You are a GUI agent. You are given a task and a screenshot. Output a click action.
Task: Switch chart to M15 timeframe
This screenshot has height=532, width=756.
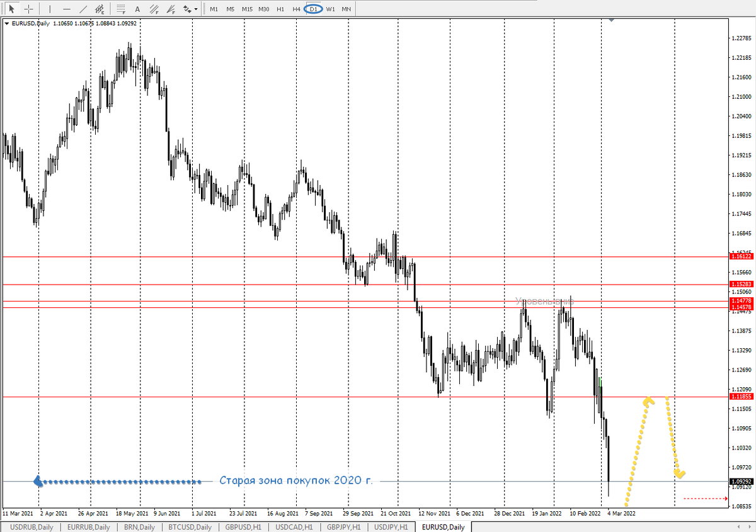pyautogui.click(x=247, y=9)
